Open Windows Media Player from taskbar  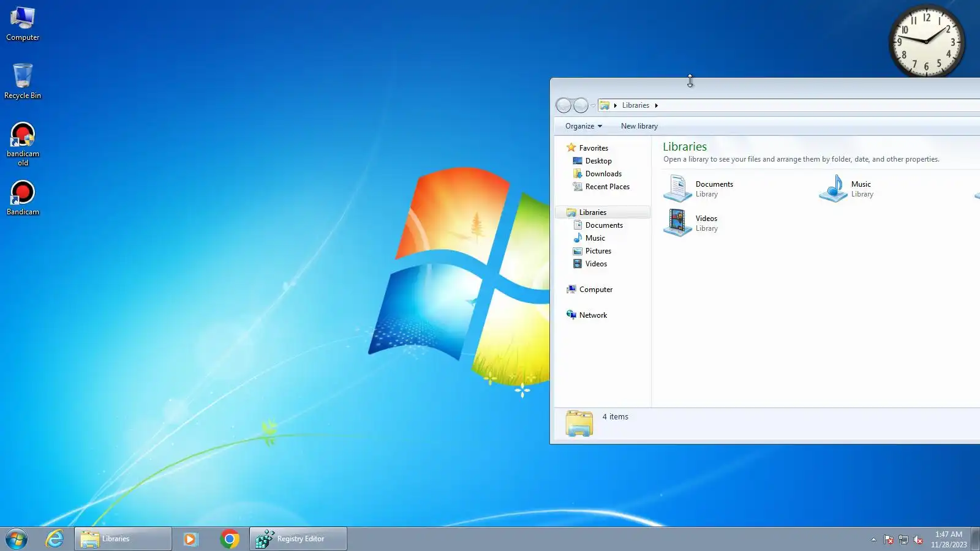190,539
